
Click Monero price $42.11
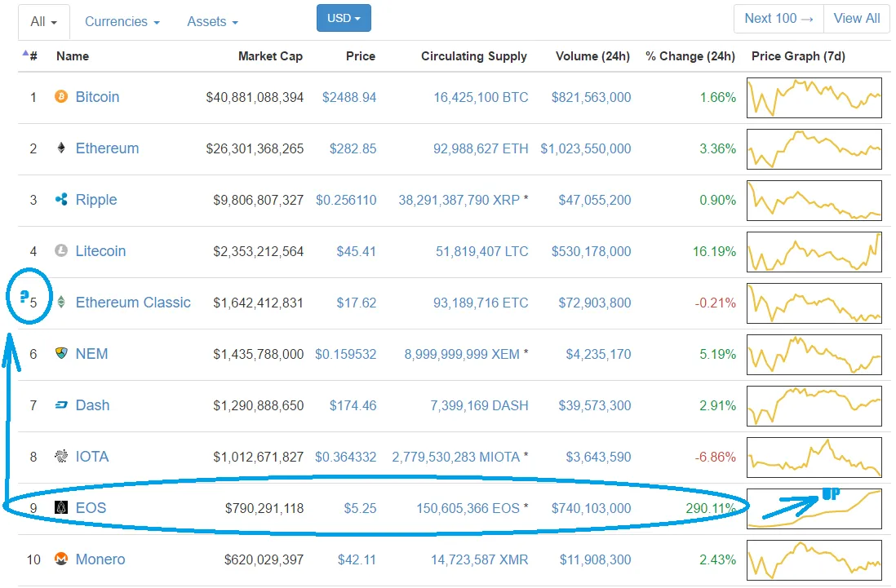pyautogui.click(x=357, y=559)
